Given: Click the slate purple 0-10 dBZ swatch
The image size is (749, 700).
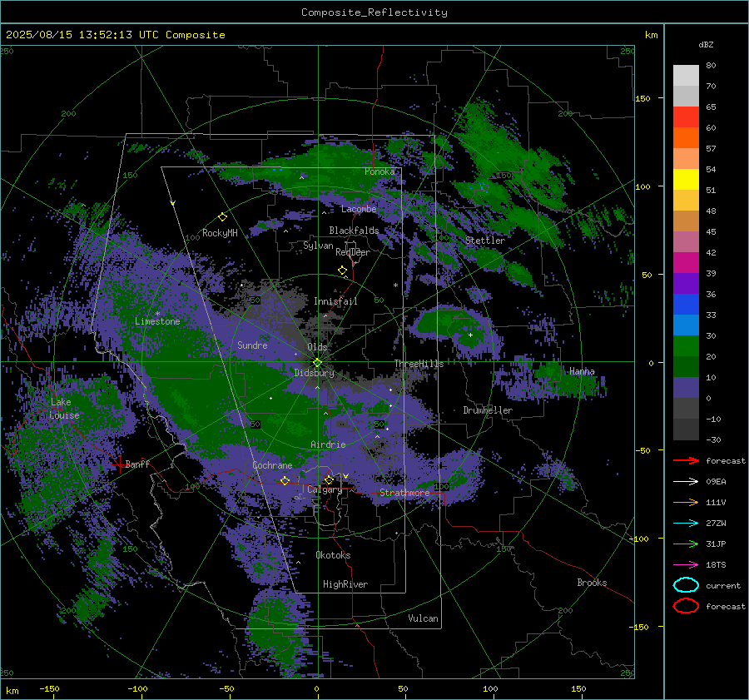Looking at the screenshot, I should (x=686, y=388).
